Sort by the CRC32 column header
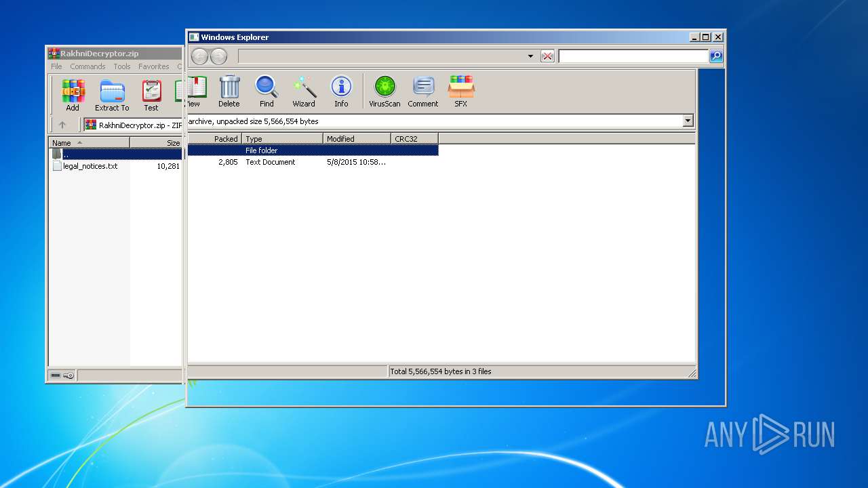The width and height of the screenshot is (868, 488). tap(414, 139)
